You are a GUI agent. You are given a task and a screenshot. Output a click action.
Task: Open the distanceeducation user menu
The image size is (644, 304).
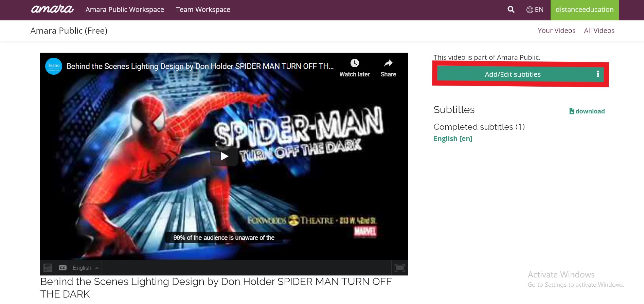tap(584, 10)
